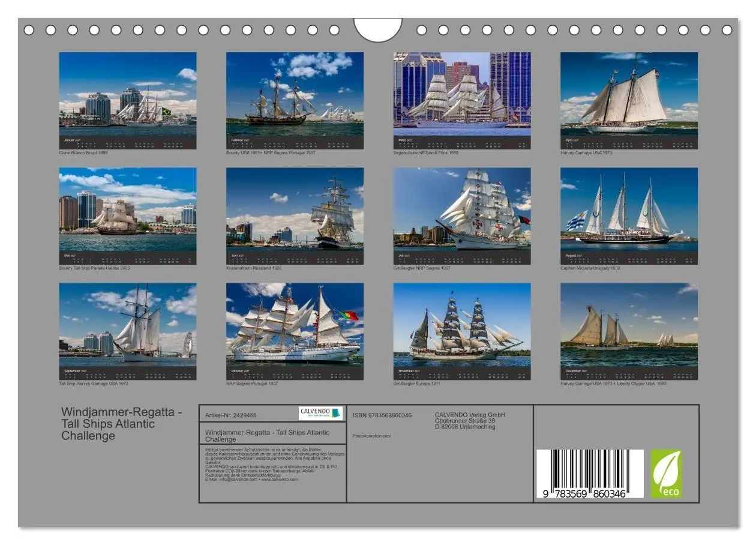Click the Januar calendar date strip
The width and height of the screenshot is (756, 545).
pyautogui.click(x=127, y=143)
